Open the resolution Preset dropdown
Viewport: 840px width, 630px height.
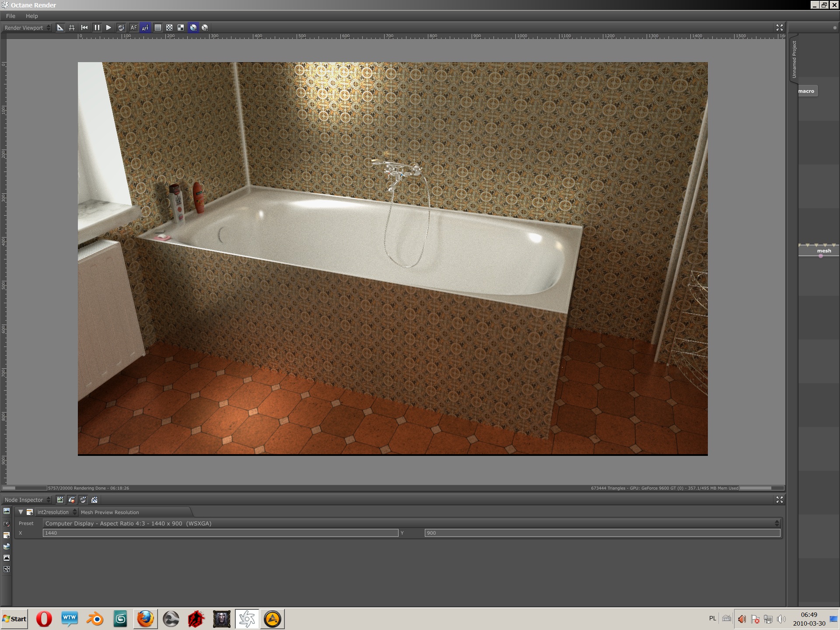[x=412, y=523]
